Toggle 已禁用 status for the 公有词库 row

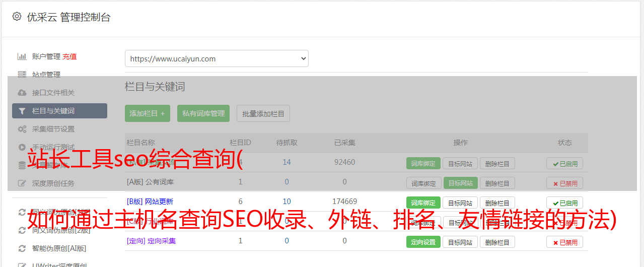coord(565,183)
